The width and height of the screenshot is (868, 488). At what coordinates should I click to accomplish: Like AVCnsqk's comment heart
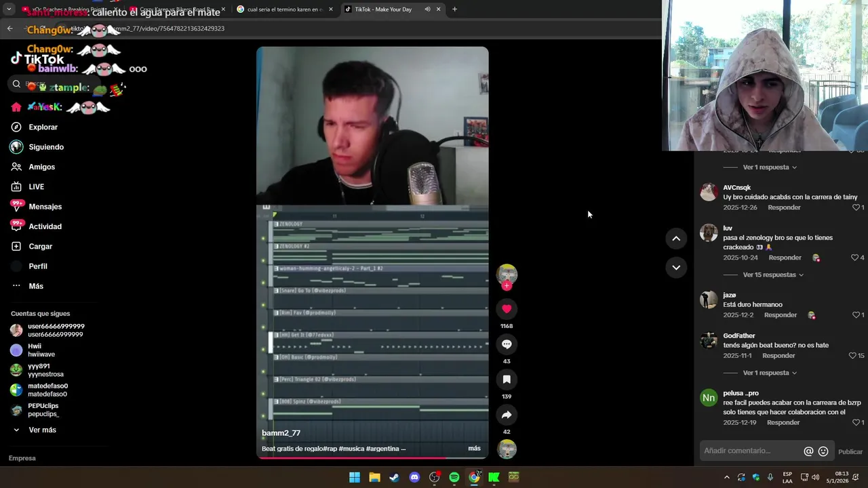[x=856, y=207]
